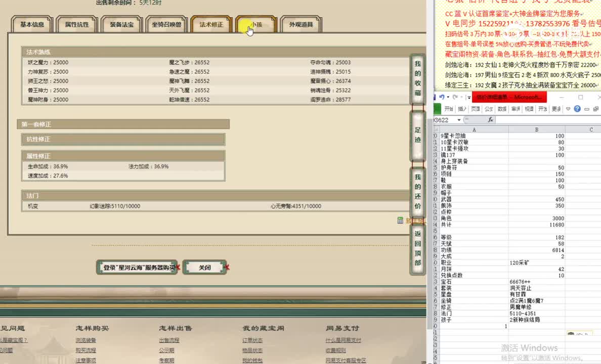The width and height of the screenshot is (601, 364).
Task: Click the heart favorites icon on the Excel ribbon
Action: 568,109
